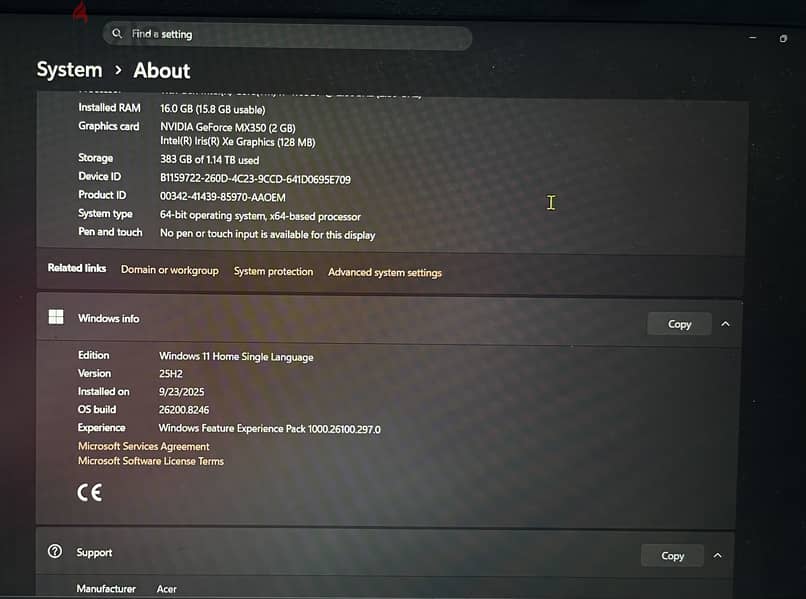Open Advanced system settings link
Viewport: 806px width, 599px height.
tap(385, 273)
